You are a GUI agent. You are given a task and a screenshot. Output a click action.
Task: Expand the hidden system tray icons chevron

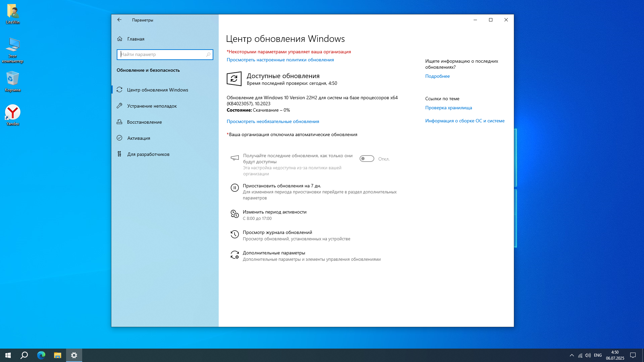click(572, 355)
